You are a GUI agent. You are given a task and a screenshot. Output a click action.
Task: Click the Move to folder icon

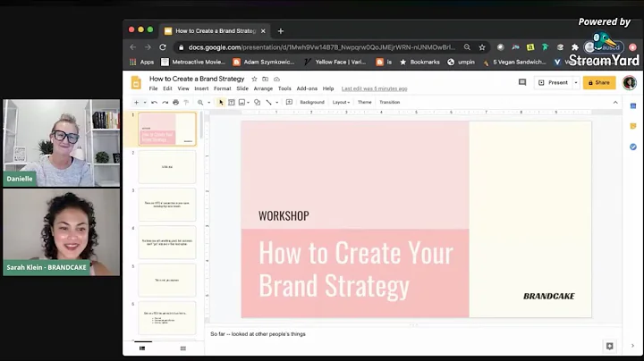tap(266, 79)
